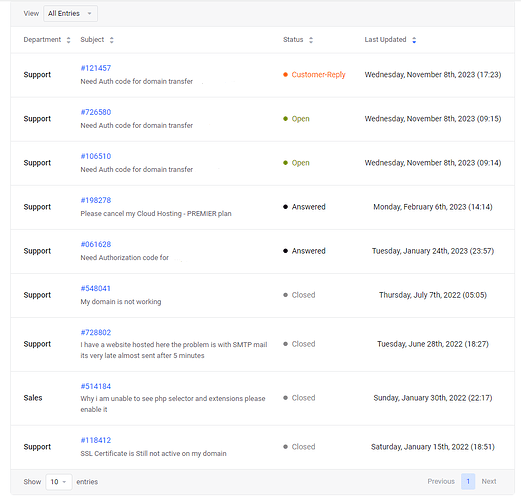Click the Department column header
The image size is (521, 500).
tap(42, 40)
